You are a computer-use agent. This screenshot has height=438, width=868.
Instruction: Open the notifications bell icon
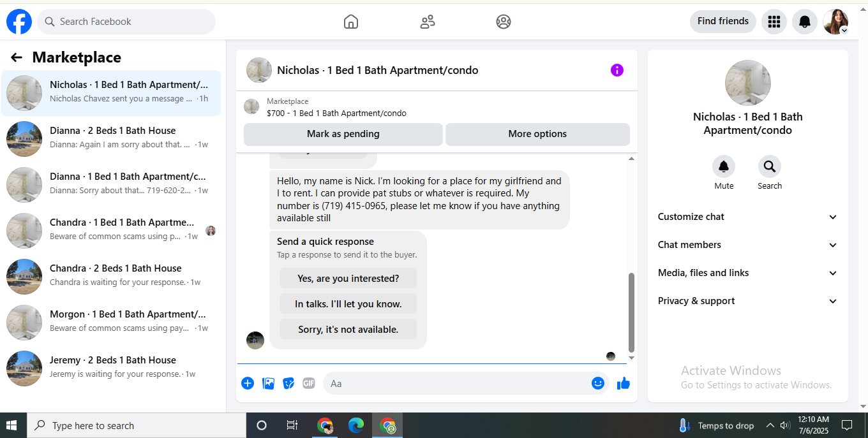coord(805,22)
